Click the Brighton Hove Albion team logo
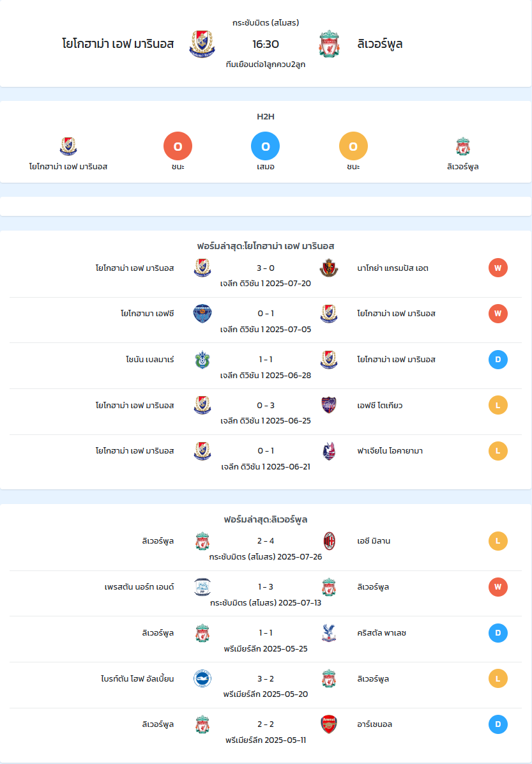 pos(202,678)
